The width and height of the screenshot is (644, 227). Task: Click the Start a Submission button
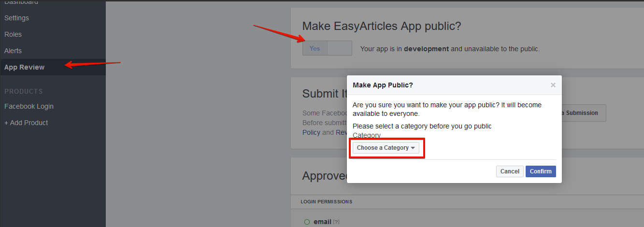click(x=584, y=113)
